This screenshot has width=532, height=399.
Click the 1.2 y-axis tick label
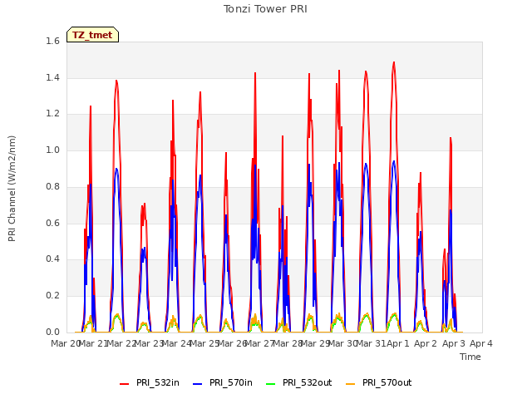pyautogui.click(x=52, y=114)
